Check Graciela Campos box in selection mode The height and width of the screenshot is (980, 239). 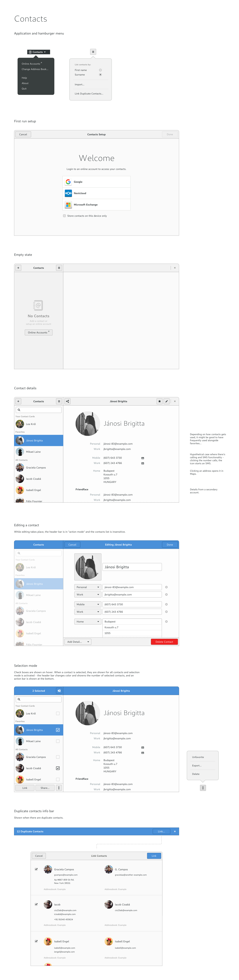[x=58, y=757]
